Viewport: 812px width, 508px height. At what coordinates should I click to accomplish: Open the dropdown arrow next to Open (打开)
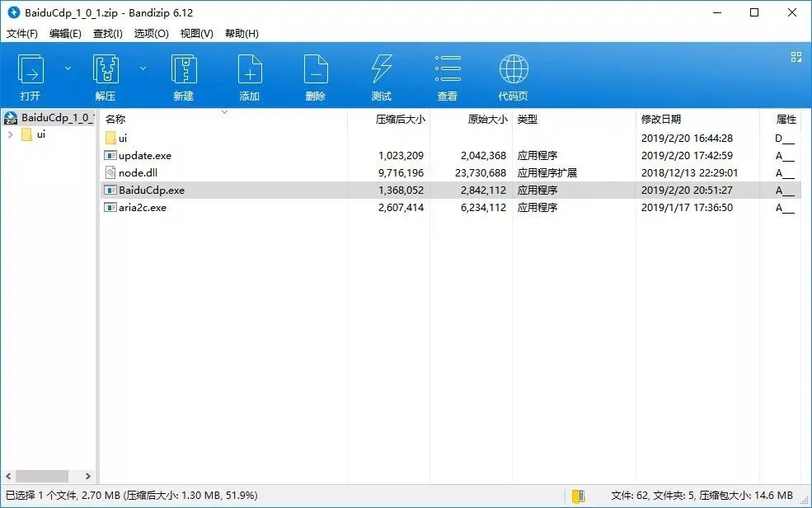tap(68, 68)
